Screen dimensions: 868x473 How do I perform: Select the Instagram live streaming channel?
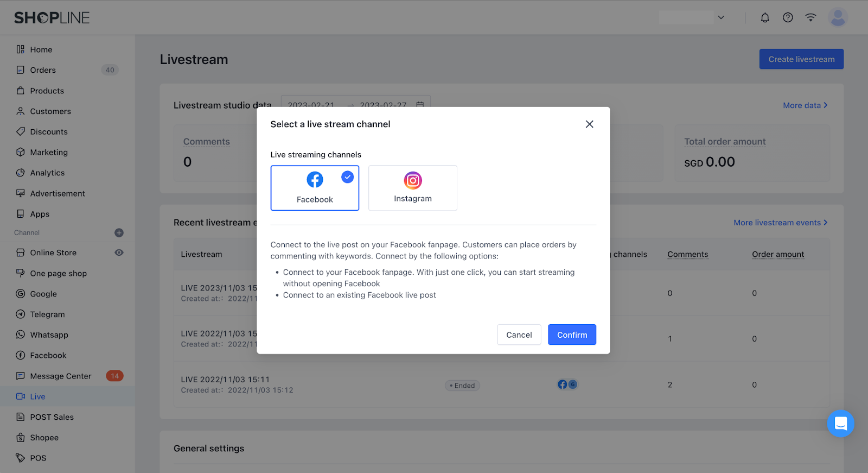[x=413, y=188]
